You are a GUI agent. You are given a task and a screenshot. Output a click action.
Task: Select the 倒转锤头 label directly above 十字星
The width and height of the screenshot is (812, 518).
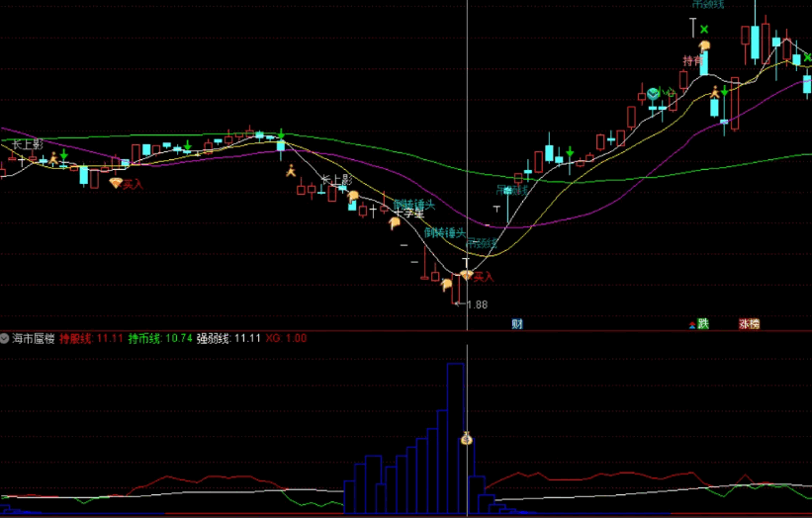[x=414, y=205]
